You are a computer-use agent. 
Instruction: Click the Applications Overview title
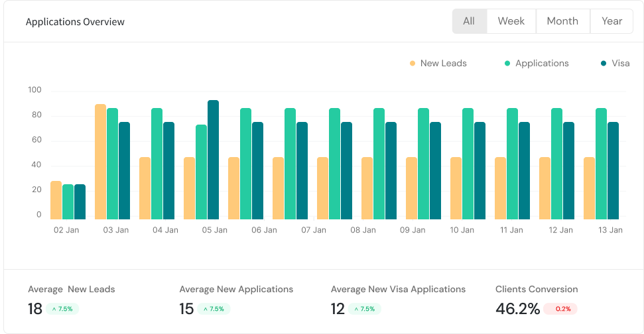pyautogui.click(x=75, y=22)
